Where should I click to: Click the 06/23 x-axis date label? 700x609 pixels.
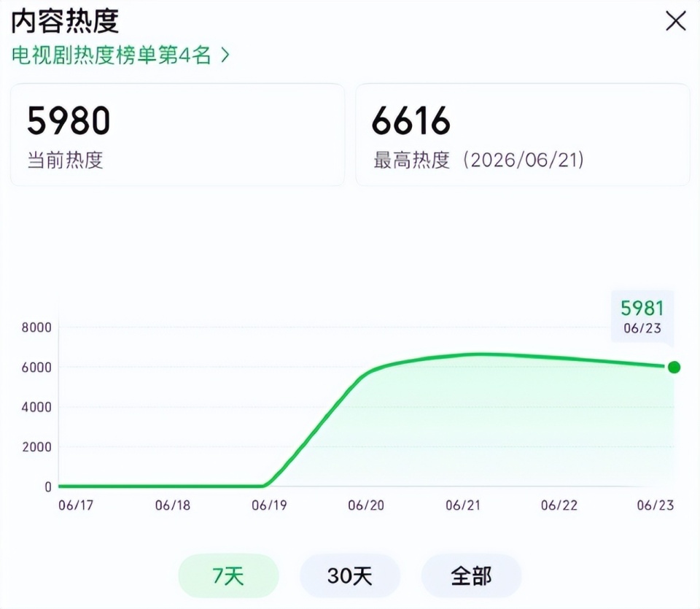click(x=656, y=505)
